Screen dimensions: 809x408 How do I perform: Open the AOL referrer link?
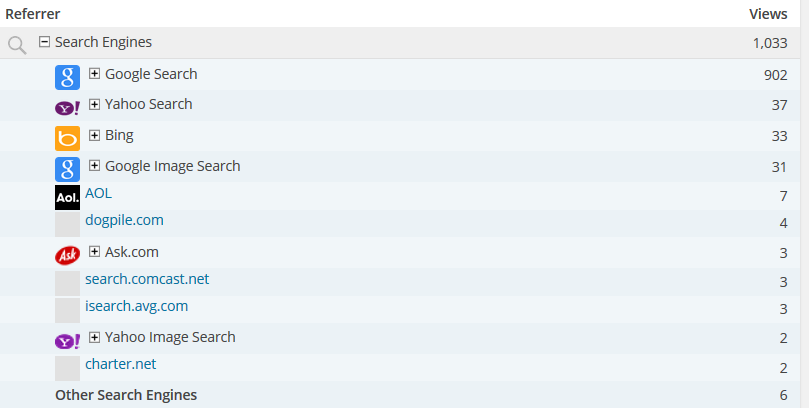[x=98, y=194]
